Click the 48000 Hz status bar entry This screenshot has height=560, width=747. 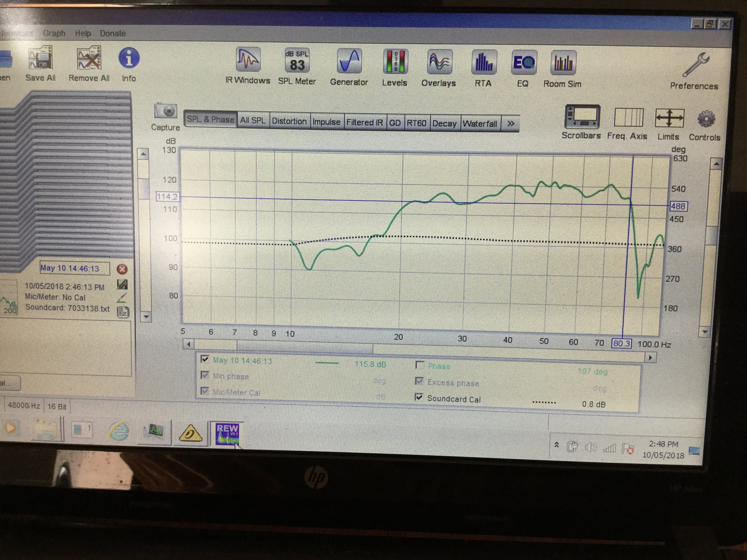(x=24, y=405)
